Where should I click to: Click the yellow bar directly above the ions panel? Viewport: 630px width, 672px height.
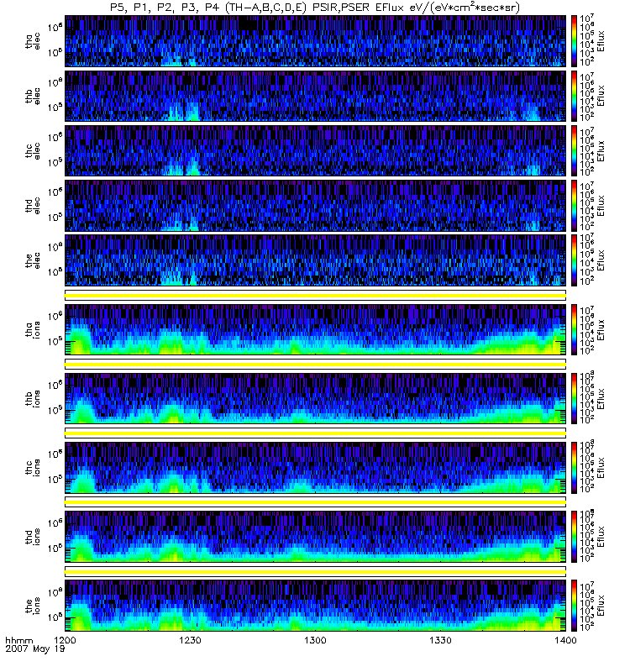point(316,572)
